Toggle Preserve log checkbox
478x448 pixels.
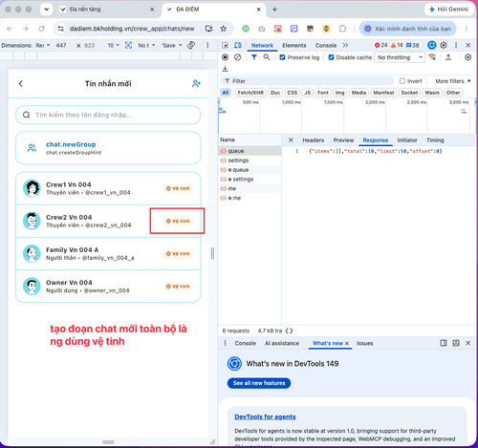282,57
